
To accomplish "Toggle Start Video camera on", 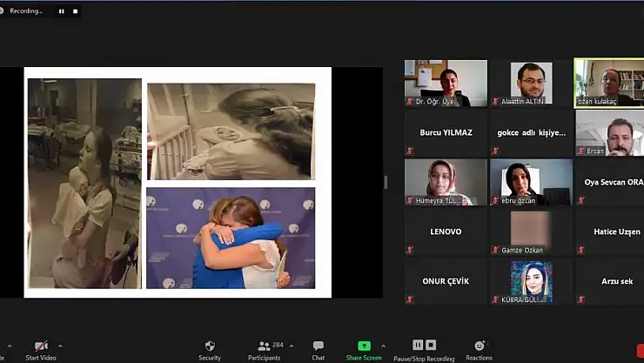I will 40,346.
